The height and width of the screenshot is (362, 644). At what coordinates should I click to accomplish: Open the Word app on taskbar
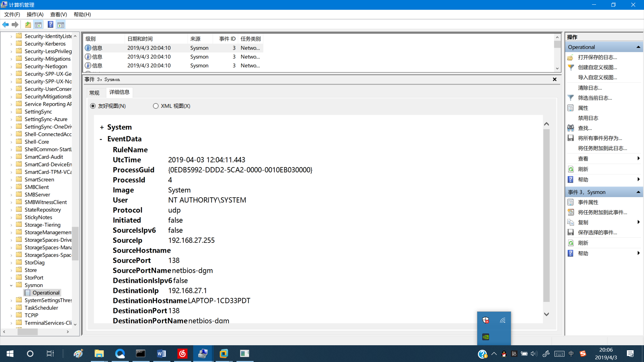161,354
